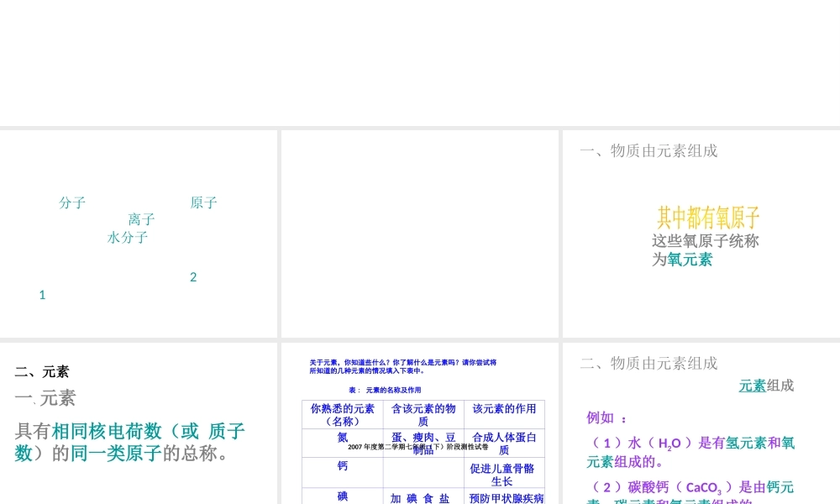Click the cell 合成人体蛋白质
840x504 pixels.
tap(504, 444)
